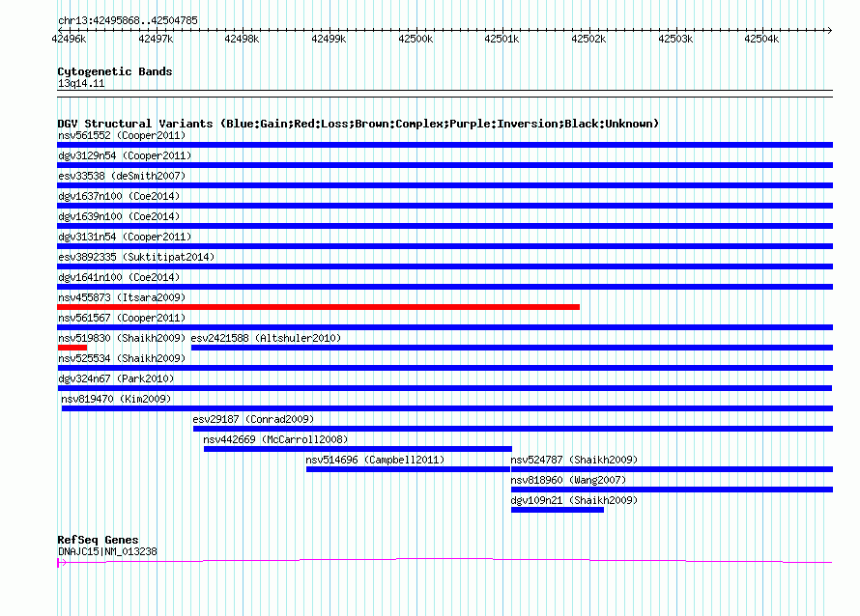Select the nsv818960 (Wang2007) label

click(x=568, y=480)
